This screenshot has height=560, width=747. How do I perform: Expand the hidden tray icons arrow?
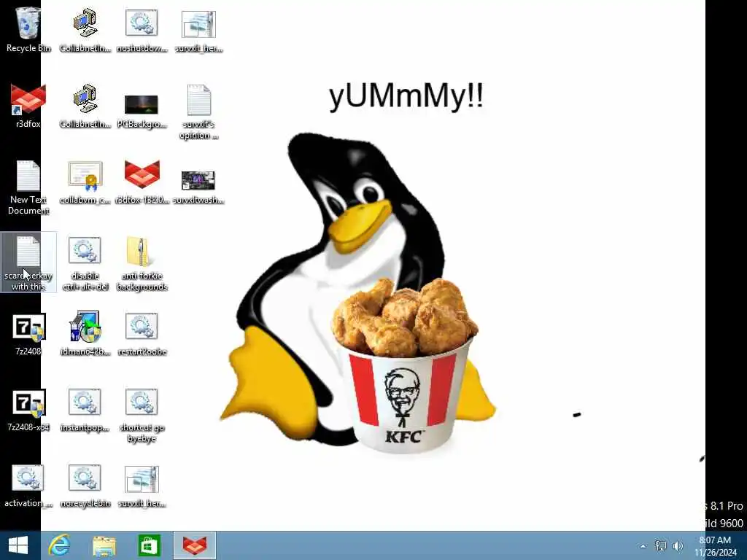pyautogui.click(x=643, y=546)
